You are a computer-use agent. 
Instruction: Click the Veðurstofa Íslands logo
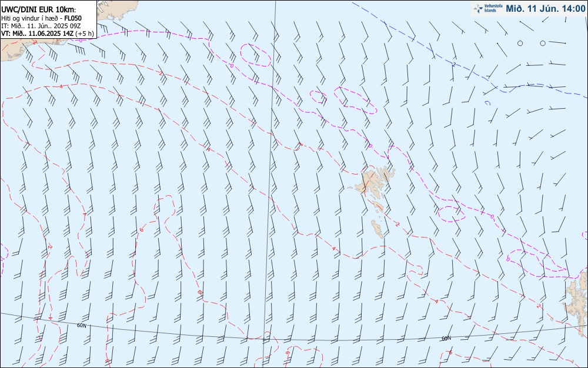tap(488, 8)
